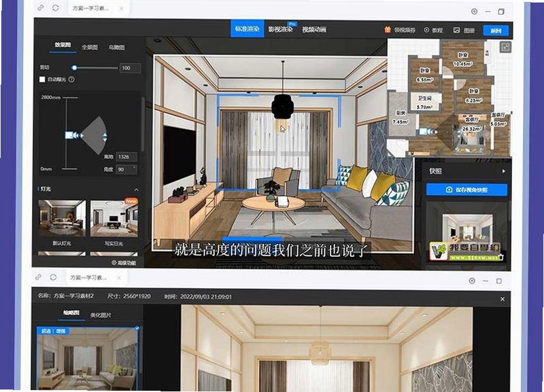Click the lower window round settings icon
Viewport: 544px width, 392px height.
point(472,281)
